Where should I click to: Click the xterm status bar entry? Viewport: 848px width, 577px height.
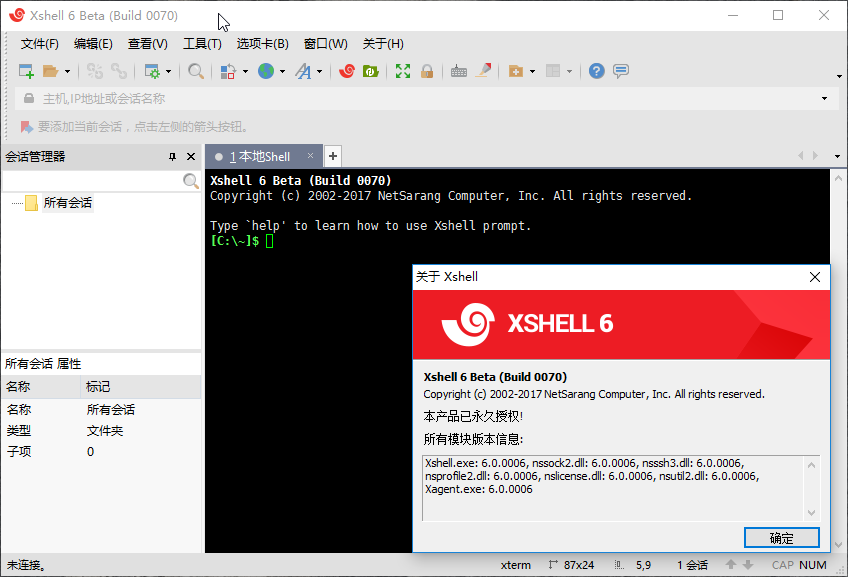515,565
